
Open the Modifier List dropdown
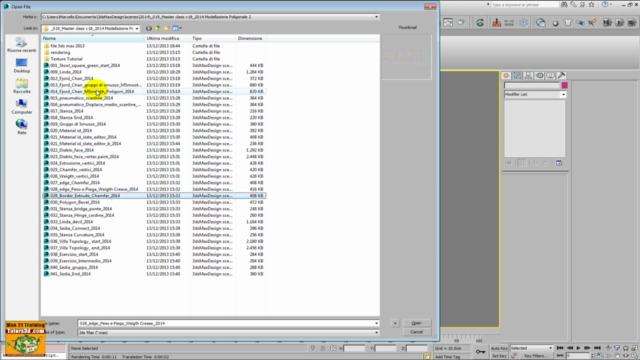pos(535,94)
